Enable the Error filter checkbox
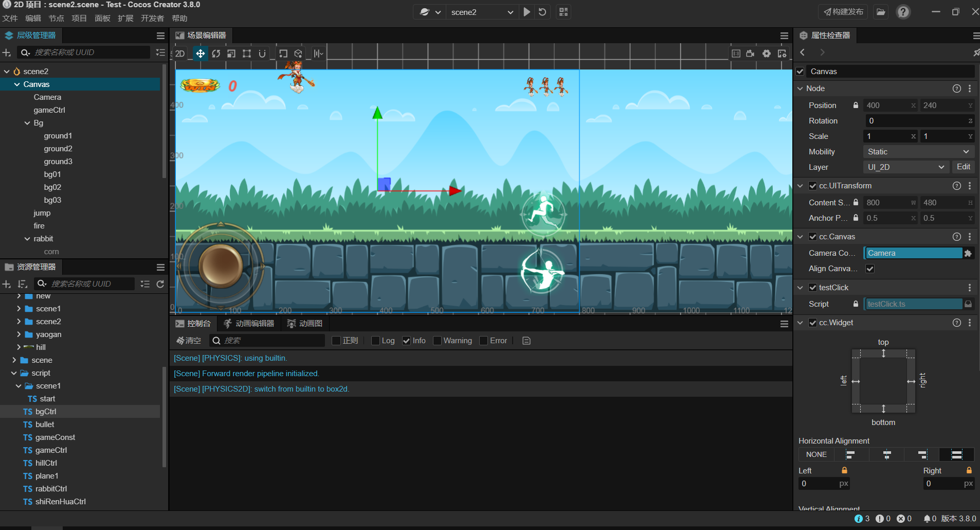980x530 pixels. click(483, 341)
